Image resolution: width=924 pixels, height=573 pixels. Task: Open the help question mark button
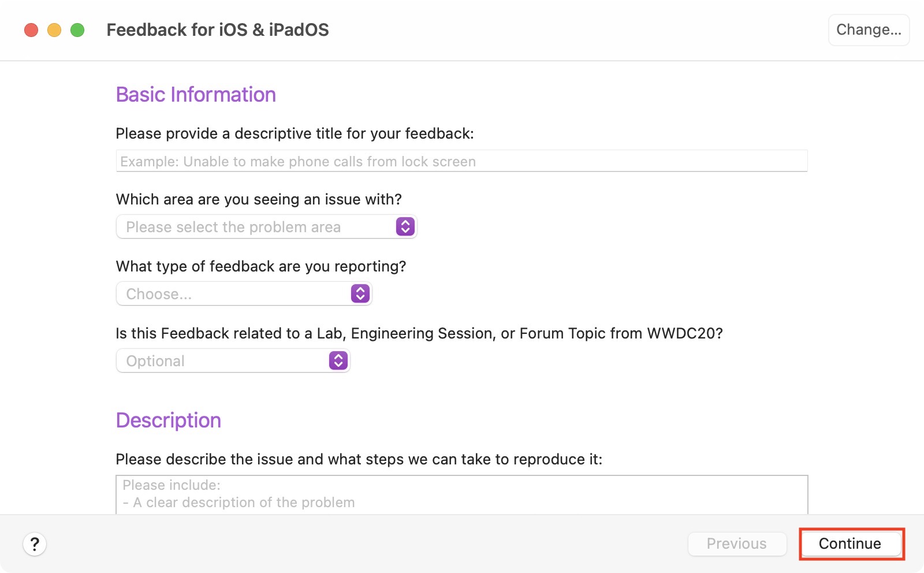click(35, 544)
